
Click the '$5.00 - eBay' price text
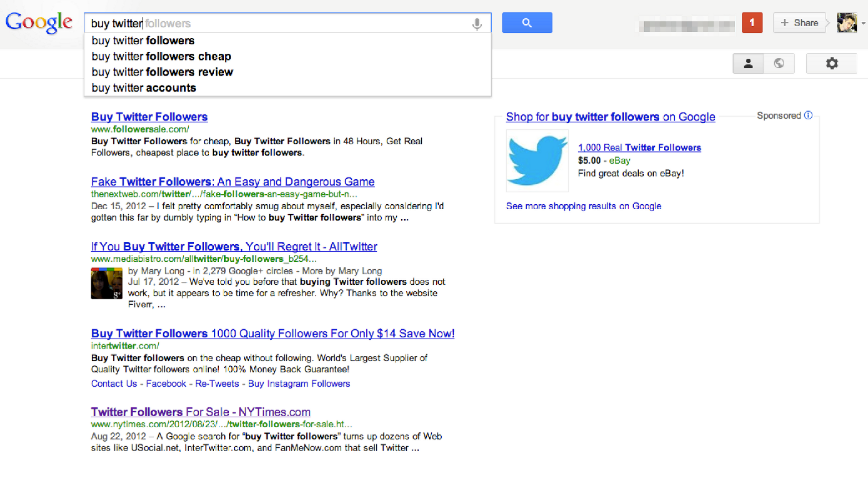tap(604, 161)
